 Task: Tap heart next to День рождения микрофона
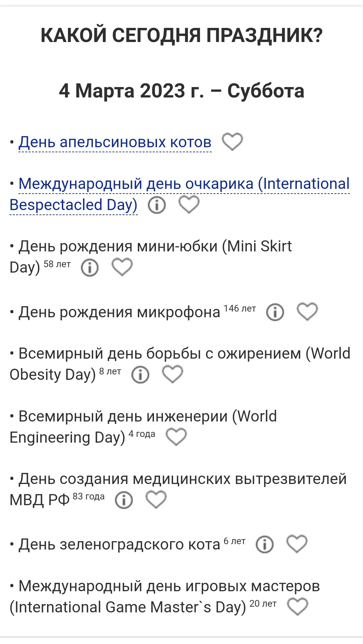[307, 312]
